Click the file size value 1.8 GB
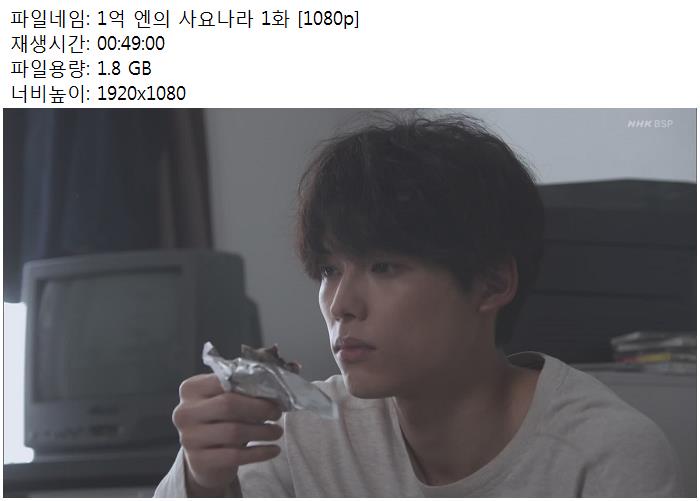Screen dimensions: 700x501 tap(124, 69)
